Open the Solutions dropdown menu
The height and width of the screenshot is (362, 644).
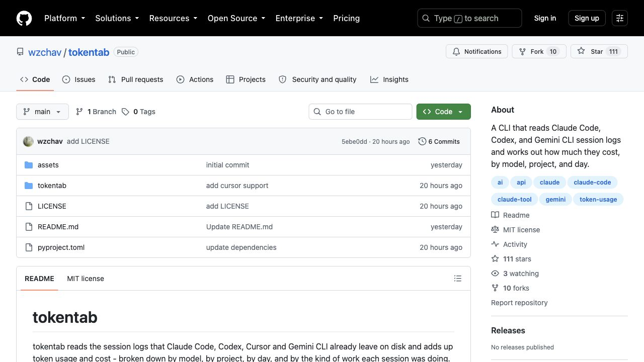coord(117,18)
